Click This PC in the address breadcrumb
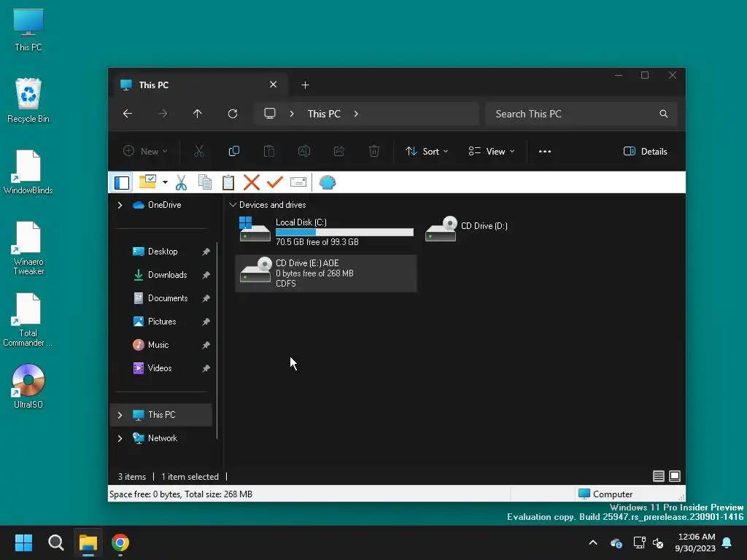747x560 pixels. coord(324,114)
